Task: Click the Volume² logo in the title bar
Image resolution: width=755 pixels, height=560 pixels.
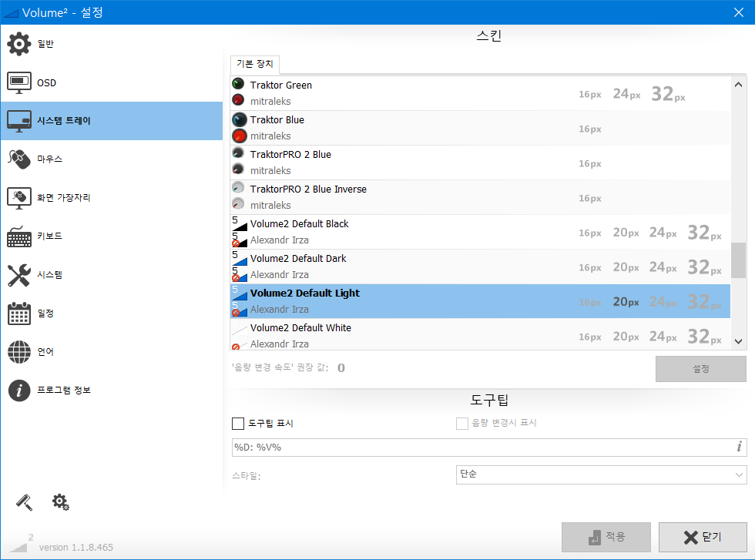Action: tap(11, 13)
